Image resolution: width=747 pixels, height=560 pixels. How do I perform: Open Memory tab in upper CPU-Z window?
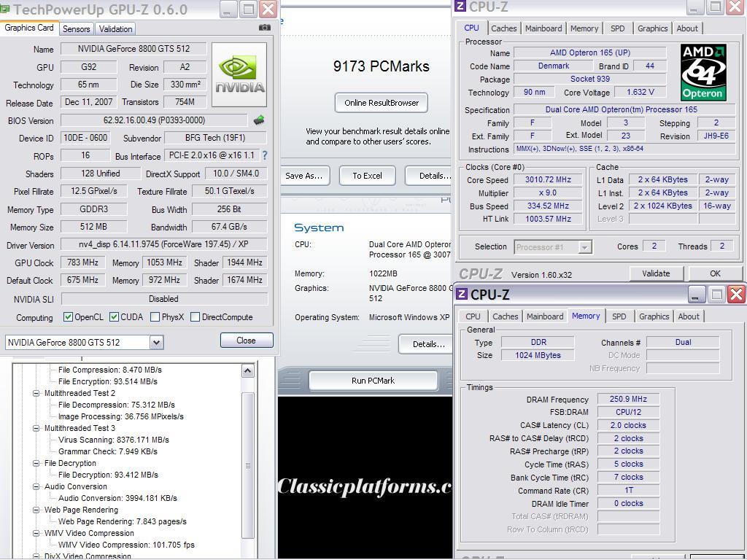pyautogui.click(x=584, y=28)
